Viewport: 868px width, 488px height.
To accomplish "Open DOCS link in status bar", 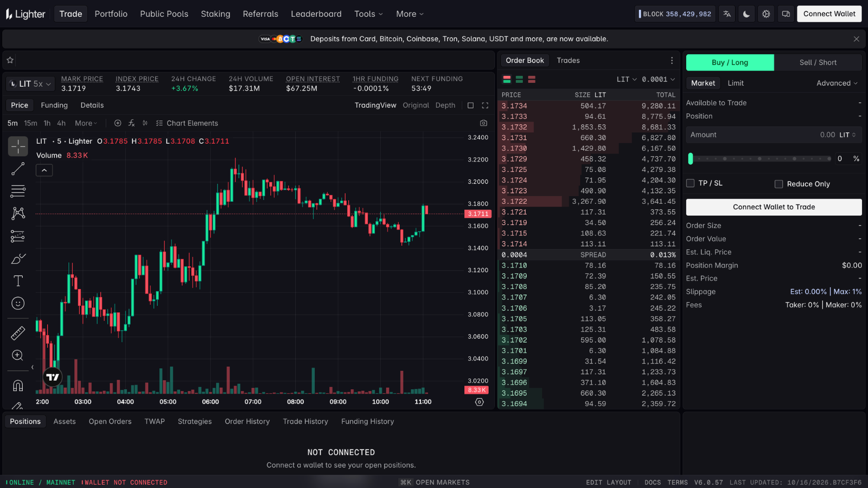I will coord(653,483).
